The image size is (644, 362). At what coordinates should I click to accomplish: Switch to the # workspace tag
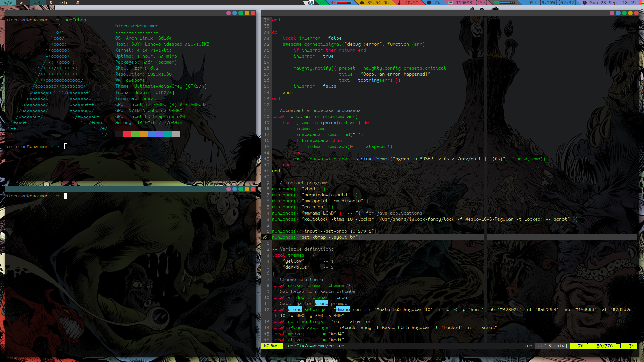click(78, 3)
